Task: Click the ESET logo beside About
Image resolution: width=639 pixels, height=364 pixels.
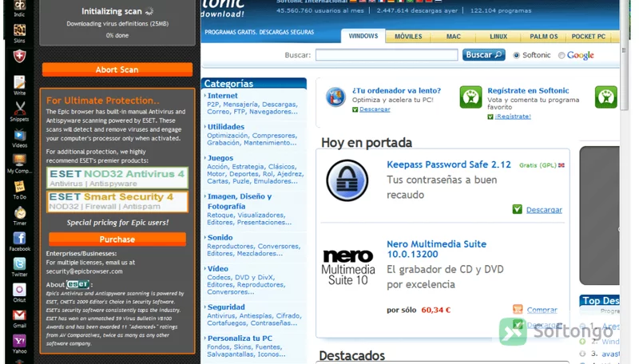Action: (77, 284)
